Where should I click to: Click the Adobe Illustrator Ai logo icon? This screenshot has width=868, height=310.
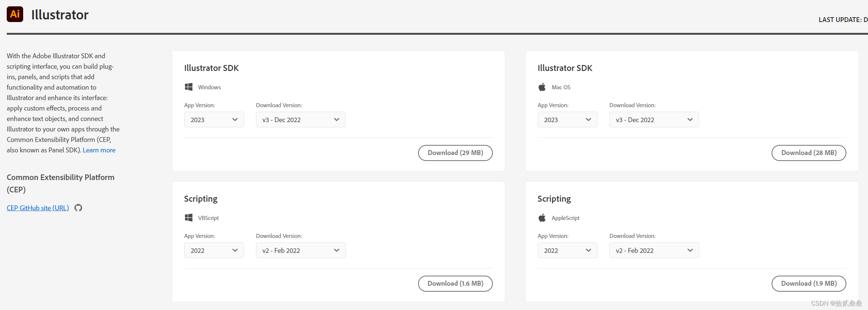(x=15, y=14)
